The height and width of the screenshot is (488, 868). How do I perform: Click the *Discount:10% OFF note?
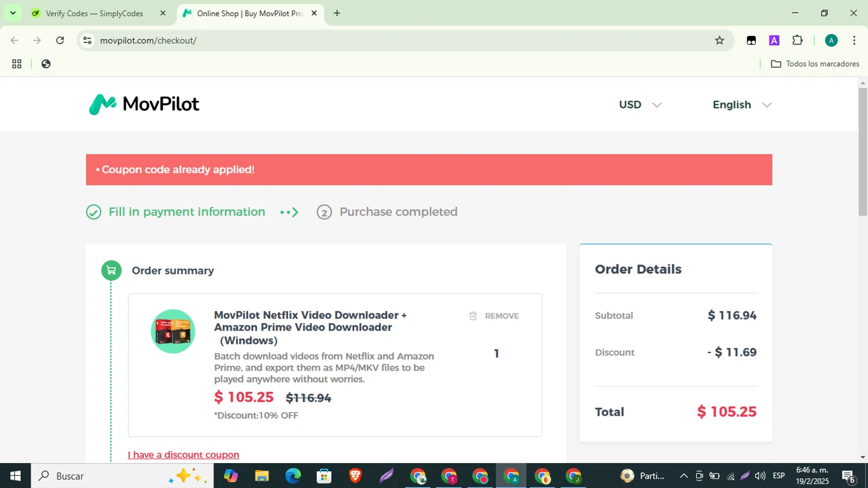[x=256, y=416]
